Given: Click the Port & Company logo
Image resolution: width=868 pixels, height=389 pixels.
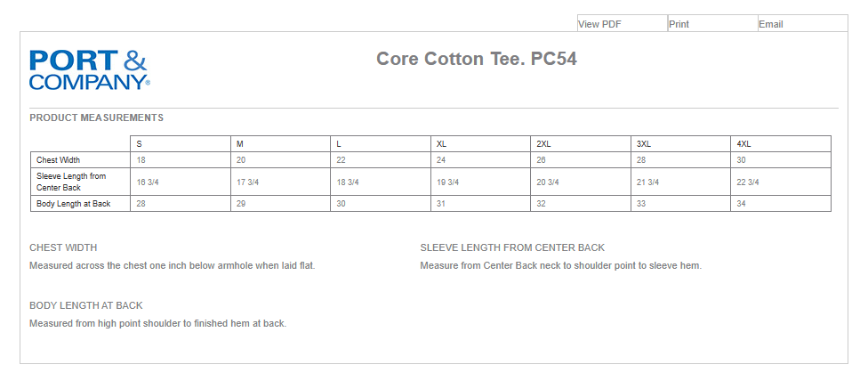Looking at the screenshot, I should click(x=89, y=69).
